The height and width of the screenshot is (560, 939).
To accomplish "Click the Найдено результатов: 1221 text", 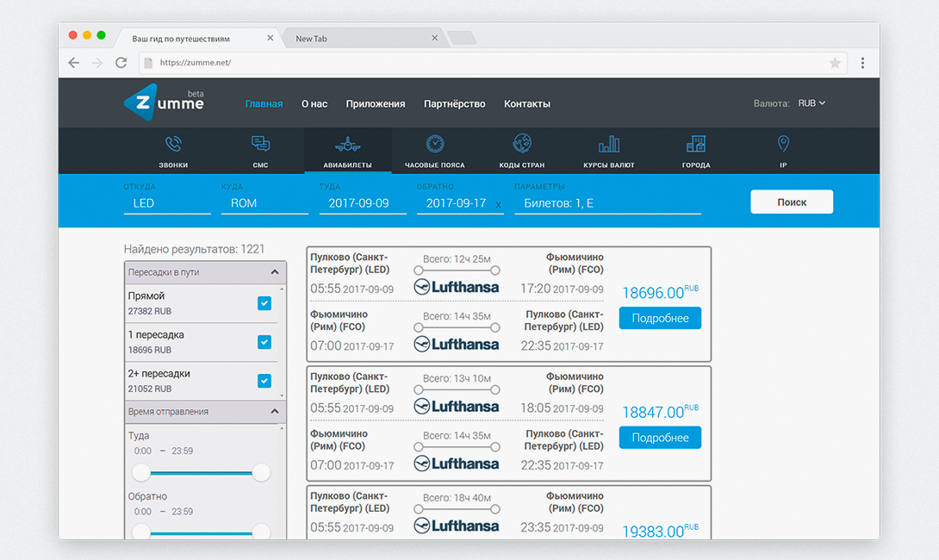I will [x=194, y=249].
